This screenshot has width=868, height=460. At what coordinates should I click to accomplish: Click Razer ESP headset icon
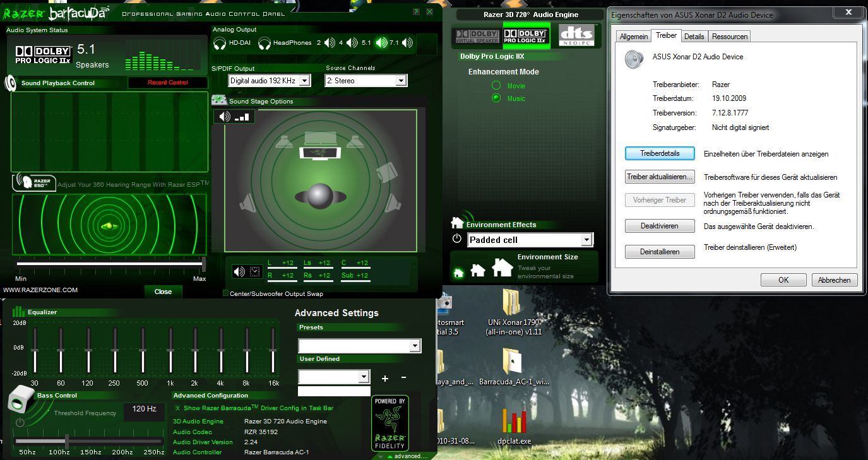35,182
